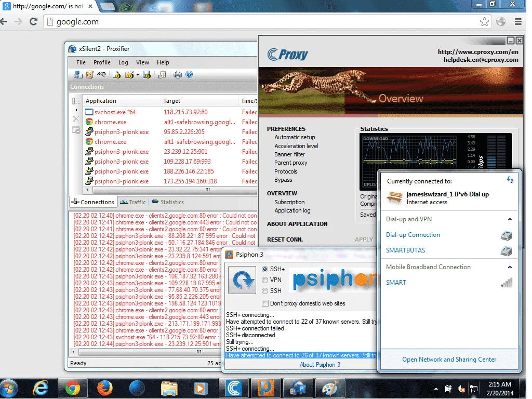Open Chrome menu hamburger icon
Viewport: 532px width, 399px height.
click(518, 22)
